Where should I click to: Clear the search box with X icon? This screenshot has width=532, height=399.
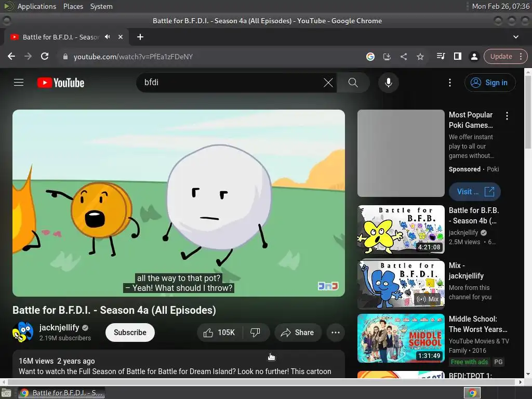click(x=328, y=83)
